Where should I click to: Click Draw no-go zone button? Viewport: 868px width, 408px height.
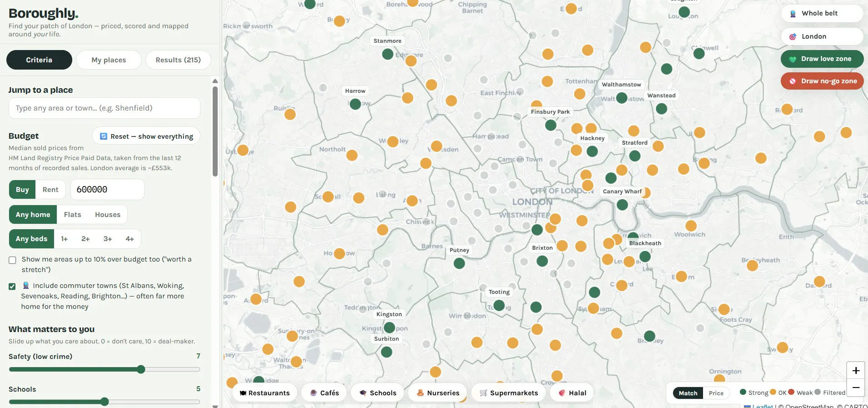[x=822, y=81]
